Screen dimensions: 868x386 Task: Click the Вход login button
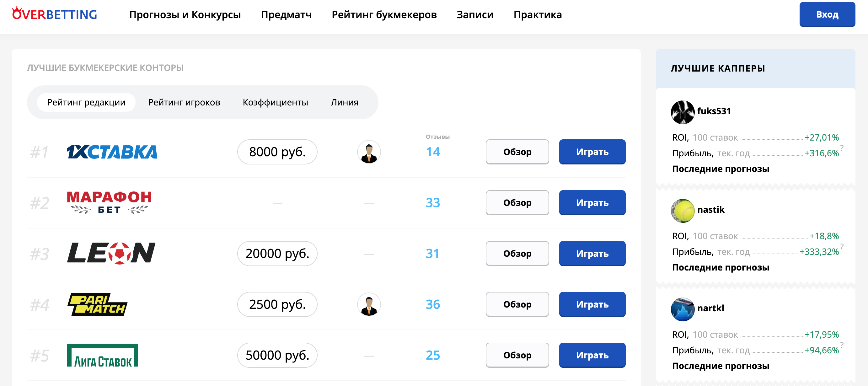pyautogui.click(x=827, y=14)
